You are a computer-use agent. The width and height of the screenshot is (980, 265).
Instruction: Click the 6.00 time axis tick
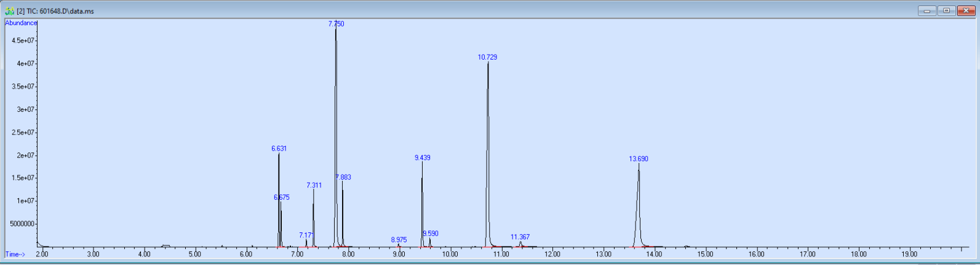point(246,254)
